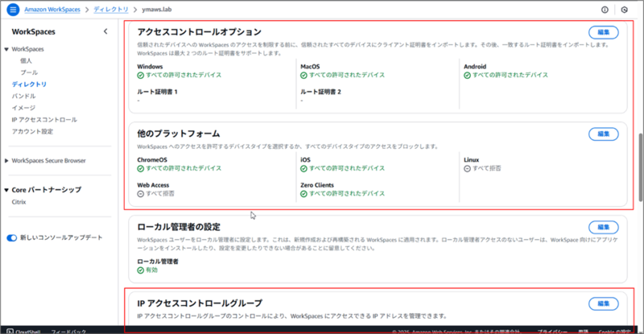Click Zero Clients すべての許可されたデバイス text
Viewport: 644px width, 334px height.
click(x=347, y=193)
